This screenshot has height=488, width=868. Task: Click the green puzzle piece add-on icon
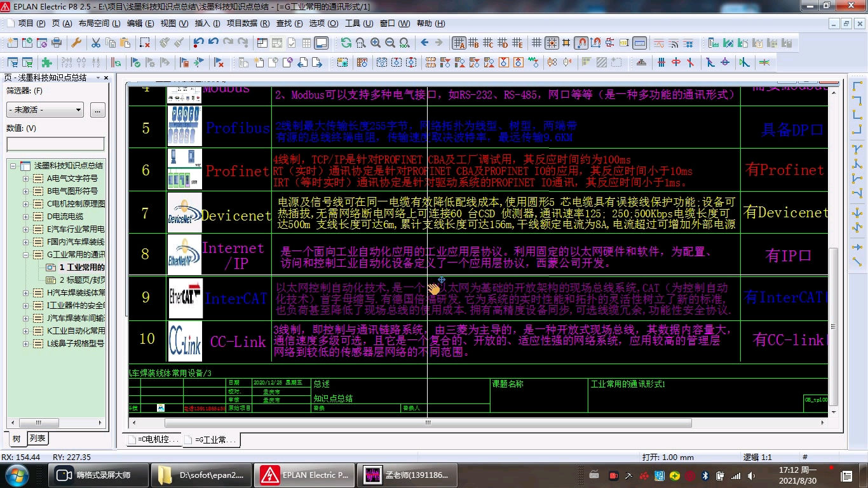click(46, 63)
